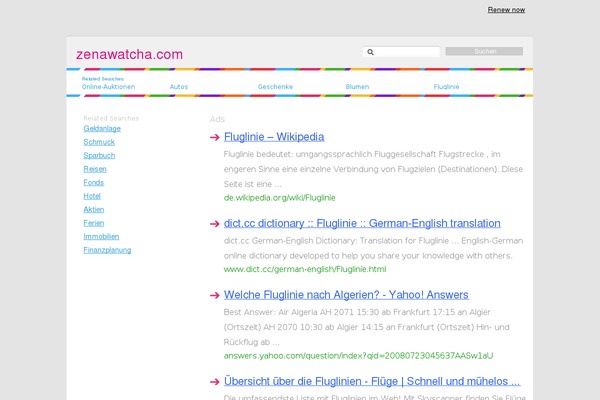Open the Reisen sidebar link
Screen dimensions: 600x400
point(95,169)
